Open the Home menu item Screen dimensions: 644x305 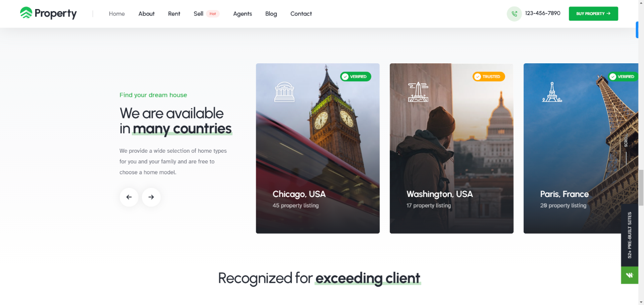(x=117, y=14)
